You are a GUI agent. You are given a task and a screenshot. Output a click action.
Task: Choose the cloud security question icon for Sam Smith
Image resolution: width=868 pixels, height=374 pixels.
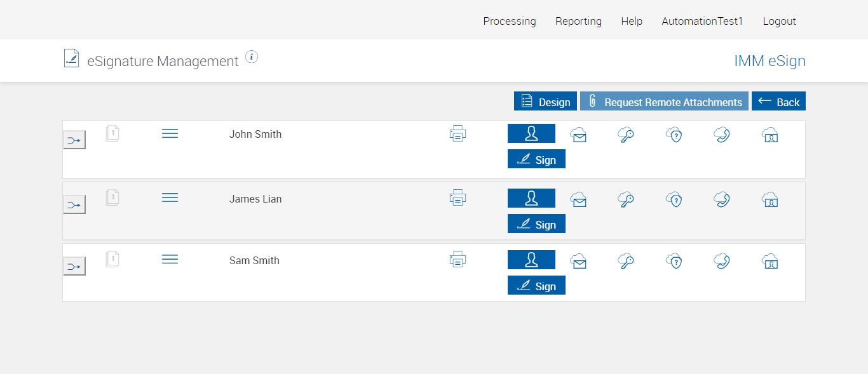674,261
